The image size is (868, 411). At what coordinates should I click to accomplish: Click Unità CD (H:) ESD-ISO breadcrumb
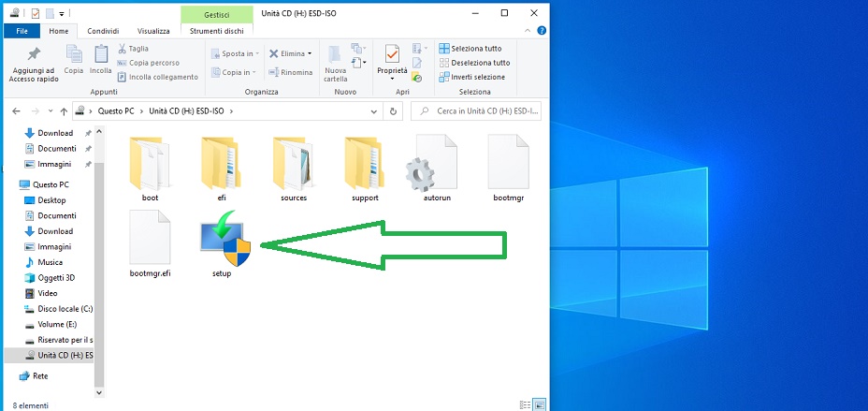[x=186, y=111]
